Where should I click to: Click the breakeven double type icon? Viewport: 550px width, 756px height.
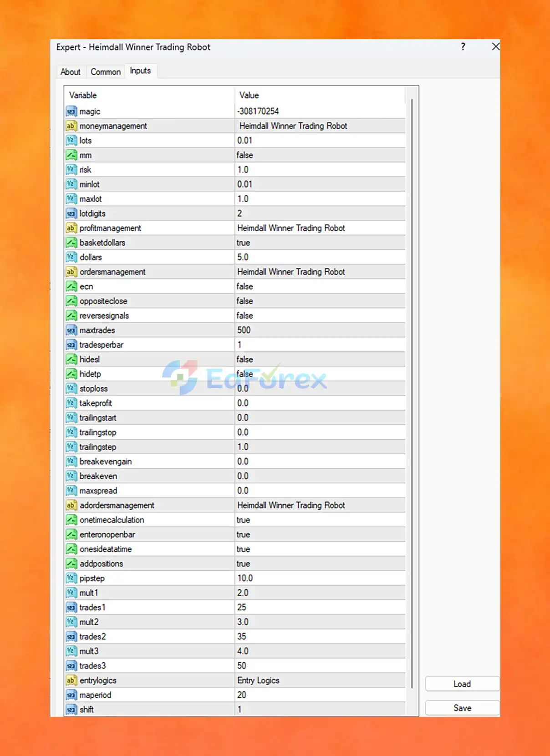click(71, 476)
